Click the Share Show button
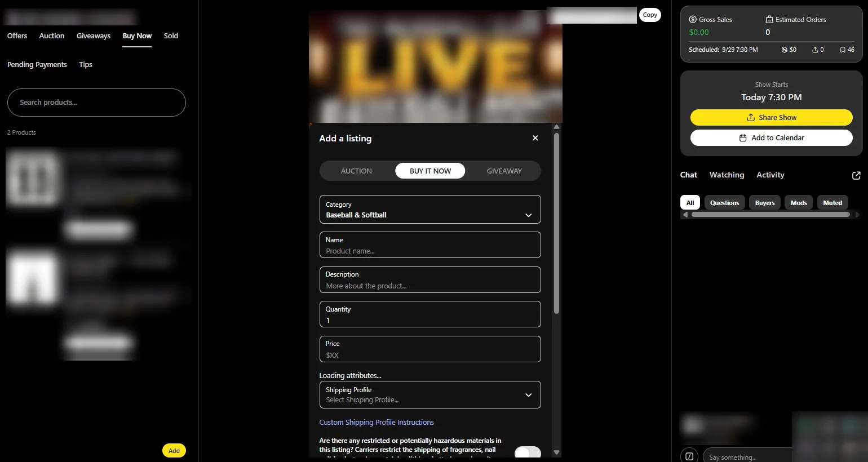 click(772, 117)
